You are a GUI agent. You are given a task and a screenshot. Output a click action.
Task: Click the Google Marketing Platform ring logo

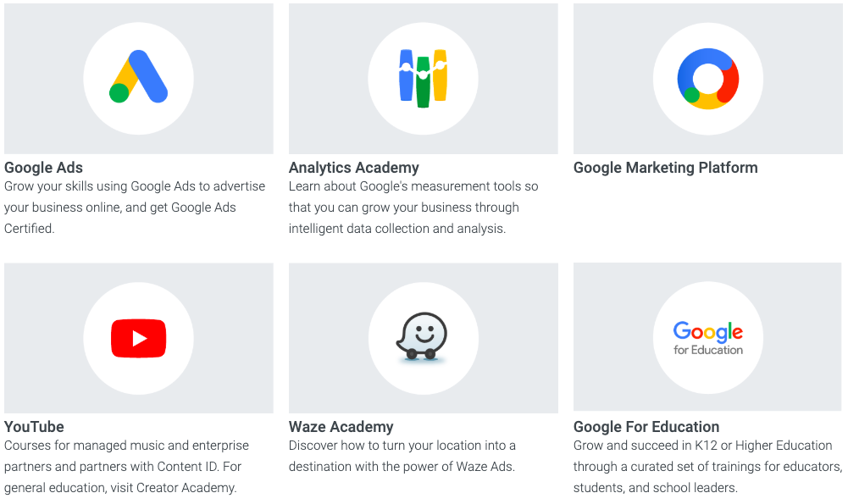[708, 78]
